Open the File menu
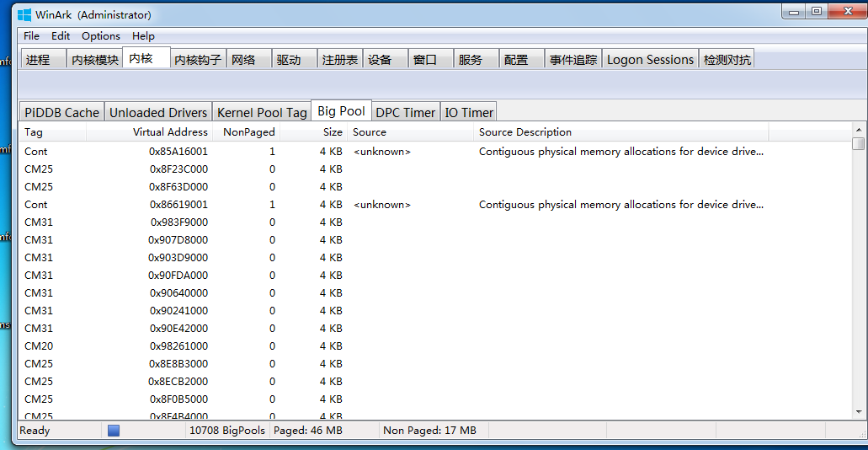This screenshot has width=868, height=450. pos(31,36)
